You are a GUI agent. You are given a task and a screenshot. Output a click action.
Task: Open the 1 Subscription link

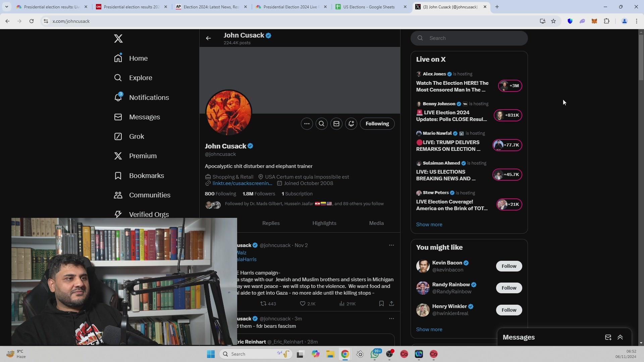297,194
